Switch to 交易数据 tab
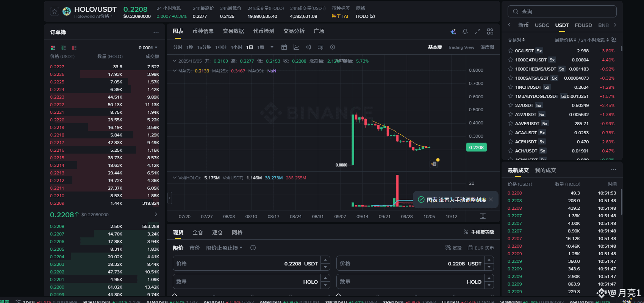The image size is (644, 303). tap(233, 31)
